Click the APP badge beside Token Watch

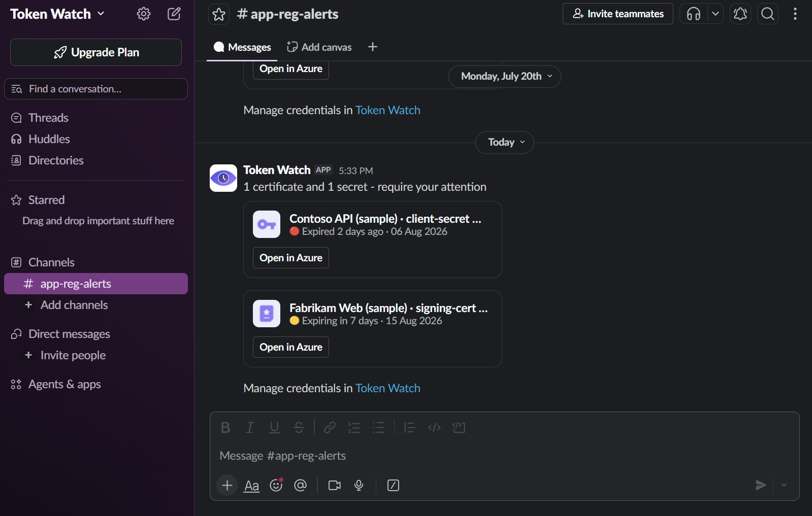323,170
